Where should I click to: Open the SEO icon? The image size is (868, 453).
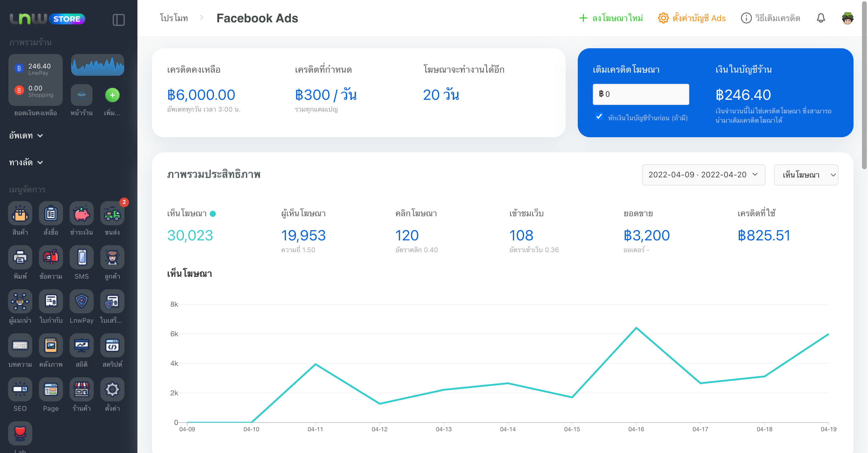pos(20,389)
